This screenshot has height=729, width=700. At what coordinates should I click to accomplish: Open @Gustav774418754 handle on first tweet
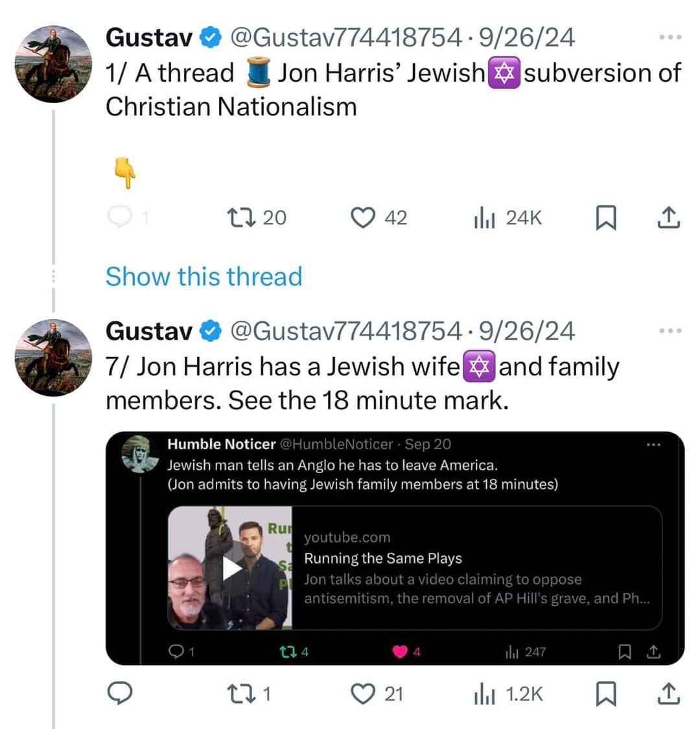click(345, 37)
